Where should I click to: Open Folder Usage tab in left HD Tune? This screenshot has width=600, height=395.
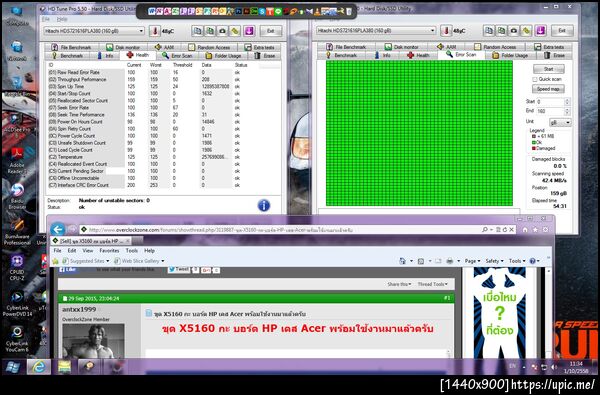coord(223,55)
